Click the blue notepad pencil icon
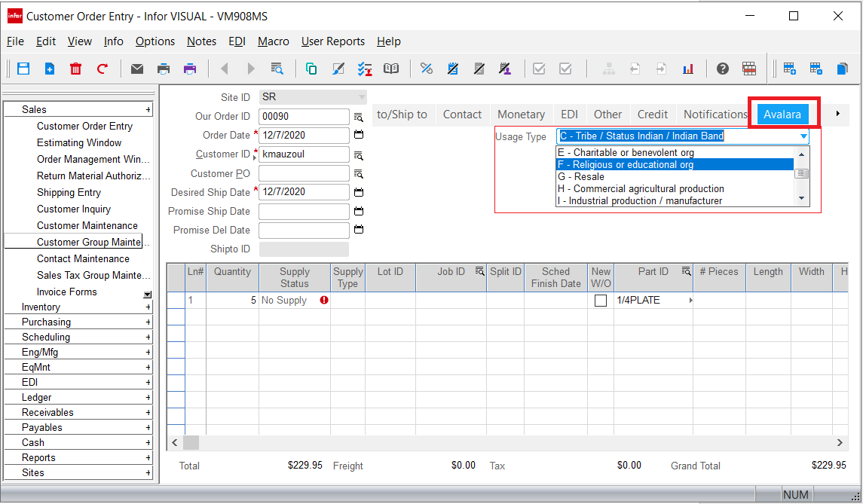This screenshot has width=863, height=504. point(453,69)
